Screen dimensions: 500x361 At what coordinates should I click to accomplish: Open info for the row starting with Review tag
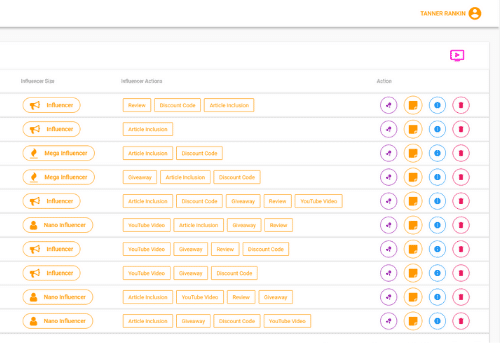click(437, 105)
